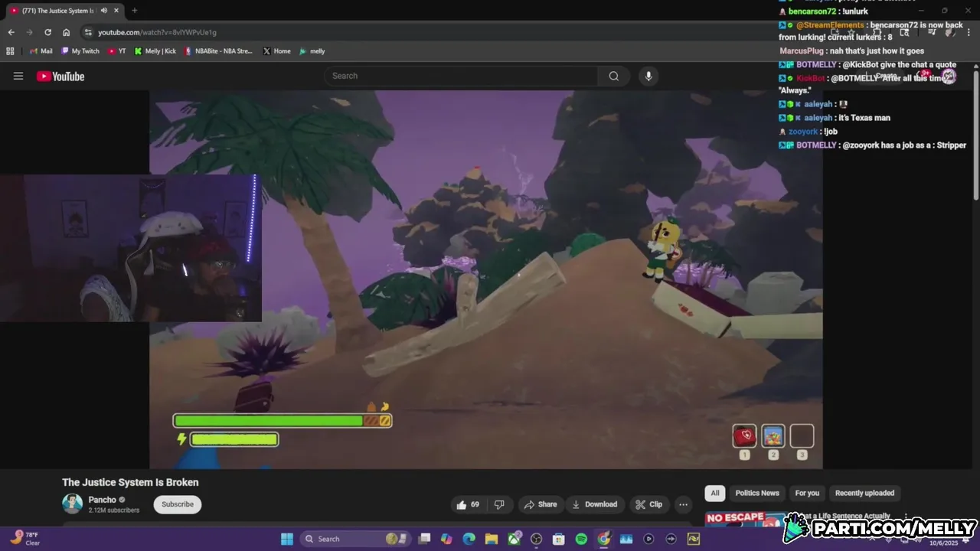Clip the video
This screenshot has width=980, height=551.
pyautogui.click(x=648, y=504)
